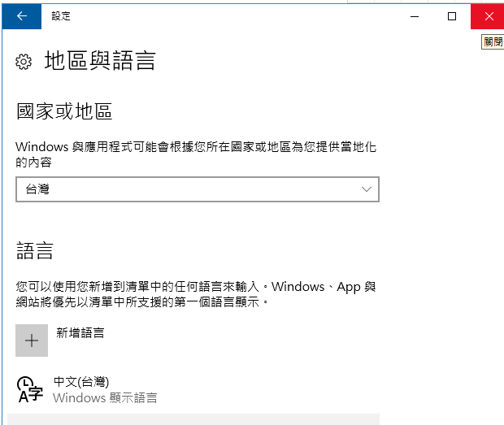Expand the region list via chevron arrow

tap(367, 189)
